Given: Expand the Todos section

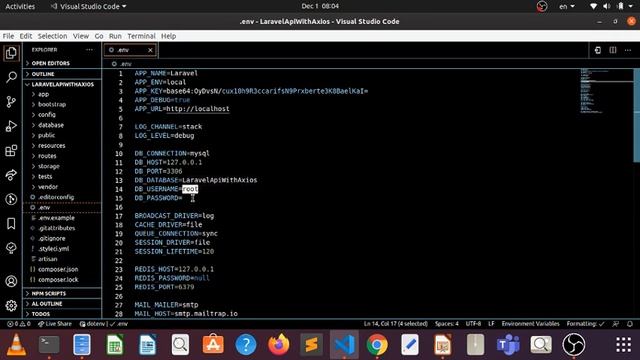Looking at the screenshot, I should (62, 314).
